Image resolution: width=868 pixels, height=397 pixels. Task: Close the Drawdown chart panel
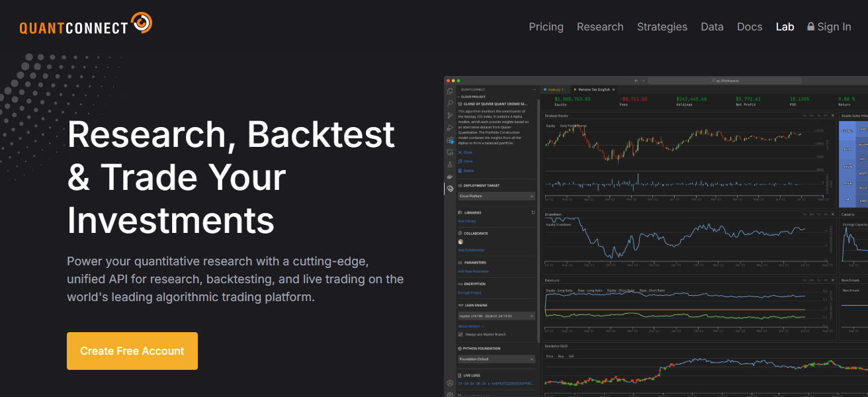click(x=833, y=214)
